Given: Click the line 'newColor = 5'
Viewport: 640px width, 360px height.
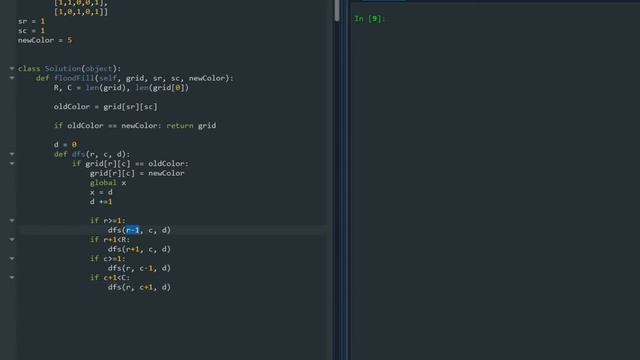Looking at the screenshot, I should 45,40.
